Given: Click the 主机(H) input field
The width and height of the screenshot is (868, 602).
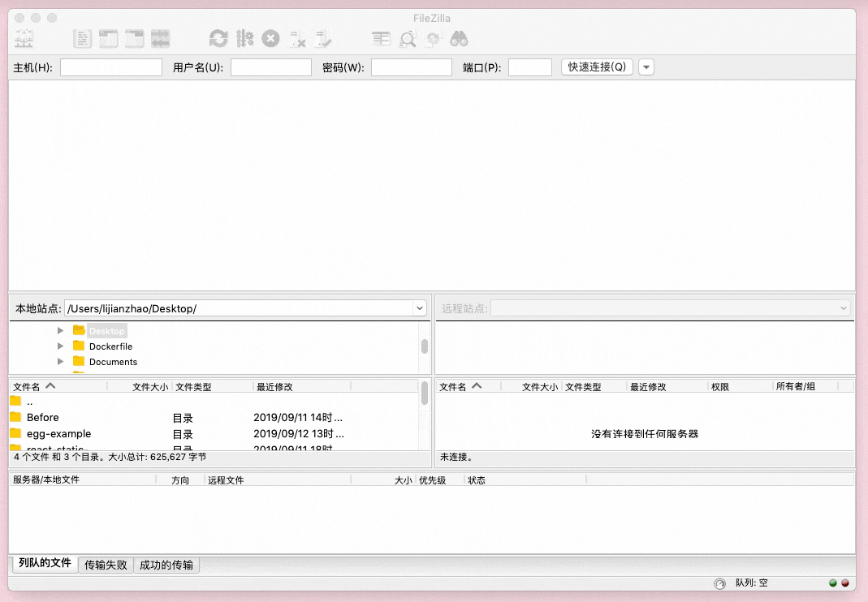Looking at the screenshot, I should pos(110,67).
